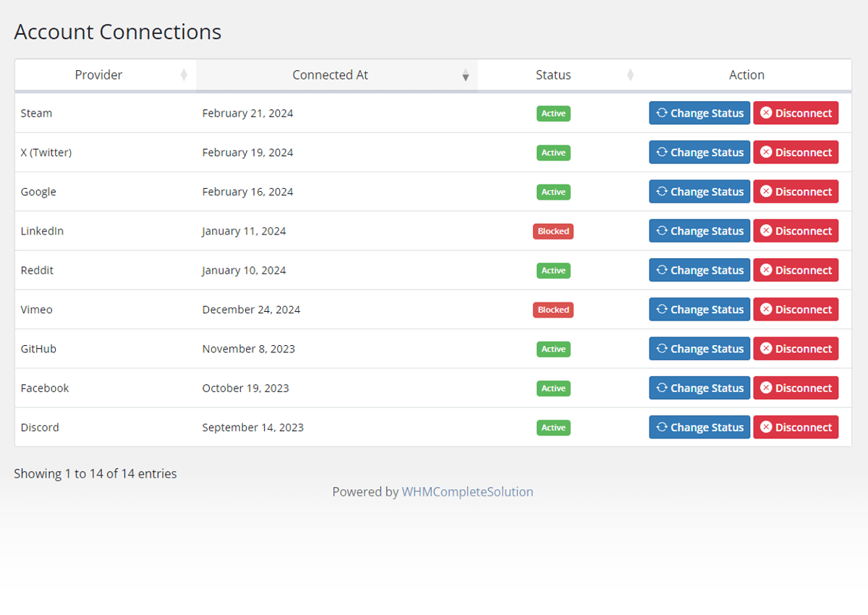Screen dimensions: 868x615
Task: Sort table by Status column
Action: pyautogui.click(x=559, y=75)
